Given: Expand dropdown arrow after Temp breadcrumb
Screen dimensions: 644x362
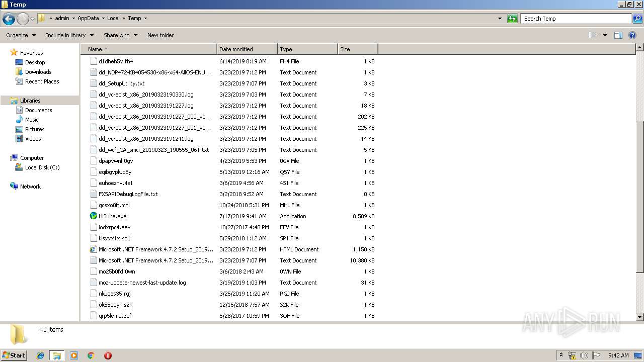Looking at the screenshot, I should click(145, 18).
